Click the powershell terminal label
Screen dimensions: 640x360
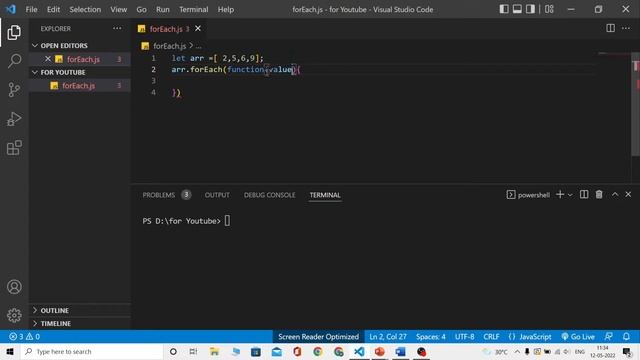coord(528,195)
